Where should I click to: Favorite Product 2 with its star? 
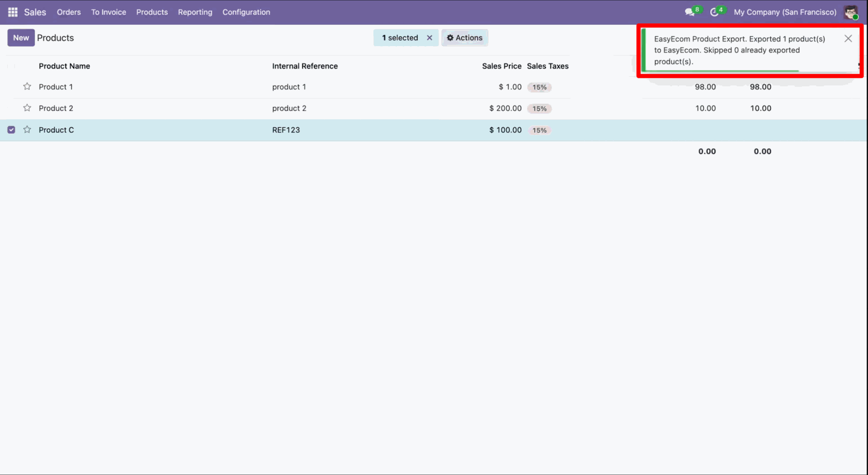(x=27, y=108)
